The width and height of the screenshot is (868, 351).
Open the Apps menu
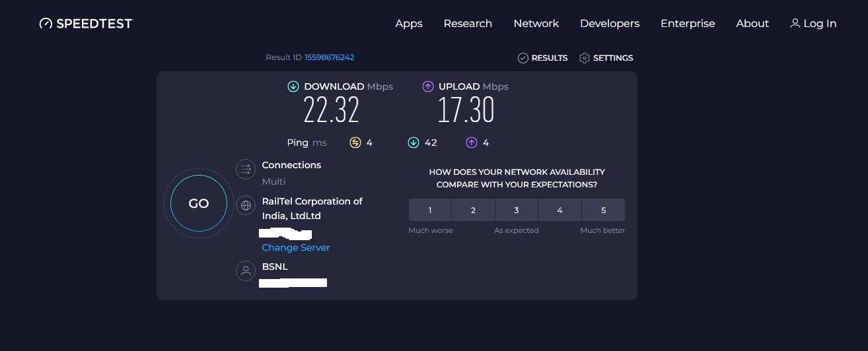click(409, 24)
